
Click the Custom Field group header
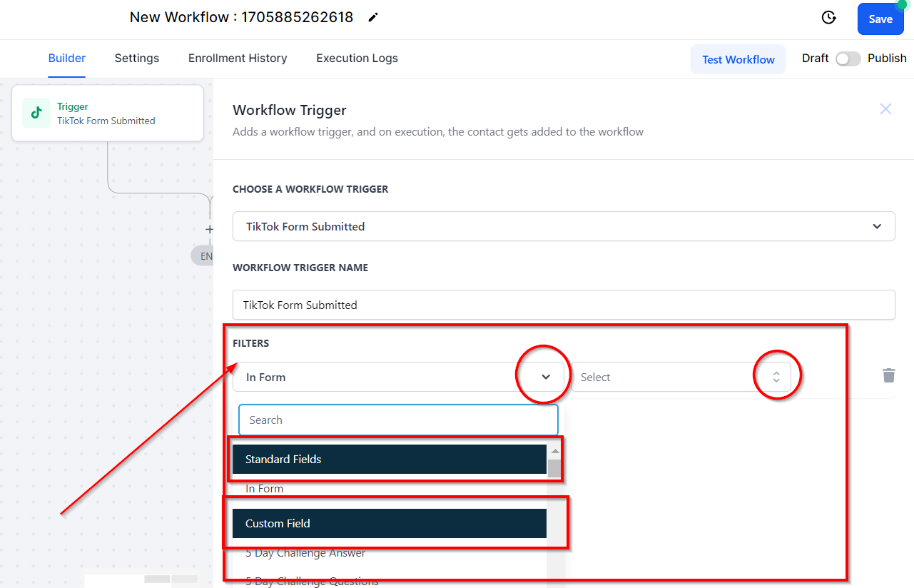(x=390, y=523)
